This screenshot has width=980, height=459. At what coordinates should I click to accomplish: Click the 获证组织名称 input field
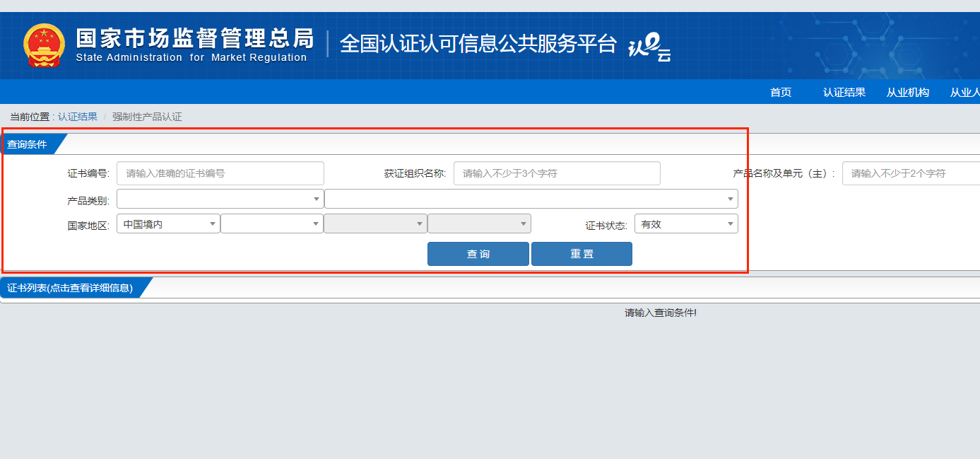pos(556,173)
